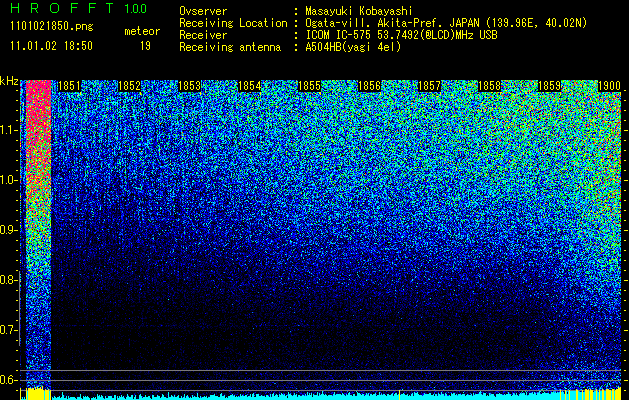Click the 1855 time marker

[x=309, y=86]
